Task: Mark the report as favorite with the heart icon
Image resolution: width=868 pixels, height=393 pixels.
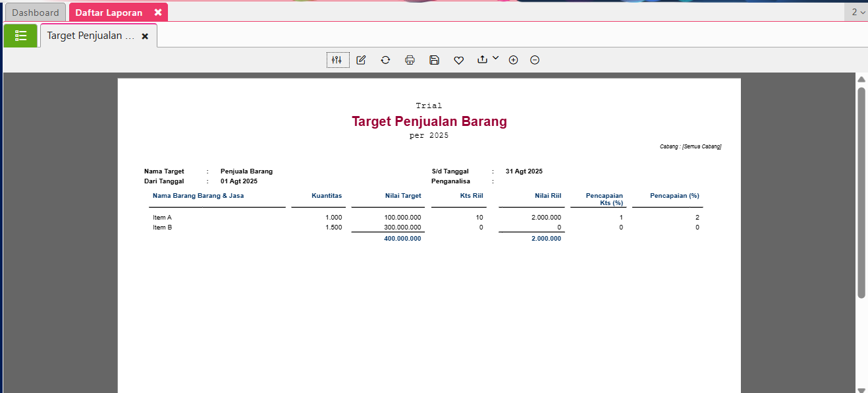Action: [458, 60]
